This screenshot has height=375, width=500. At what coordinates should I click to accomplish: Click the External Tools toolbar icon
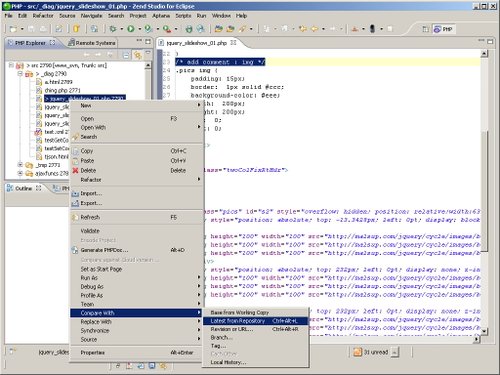[x=167, y=29]
